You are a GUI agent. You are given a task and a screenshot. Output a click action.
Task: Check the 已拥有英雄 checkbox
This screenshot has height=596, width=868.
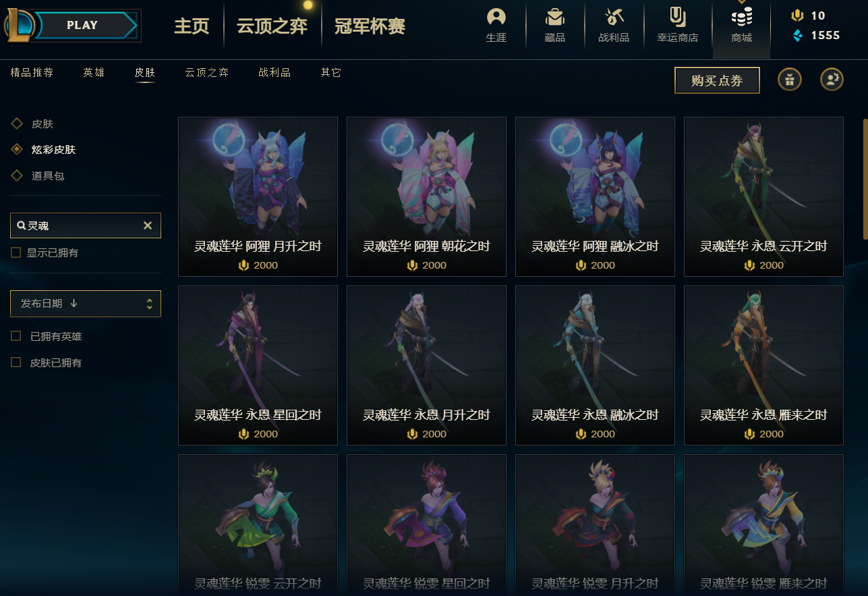[x=16, y=336]
